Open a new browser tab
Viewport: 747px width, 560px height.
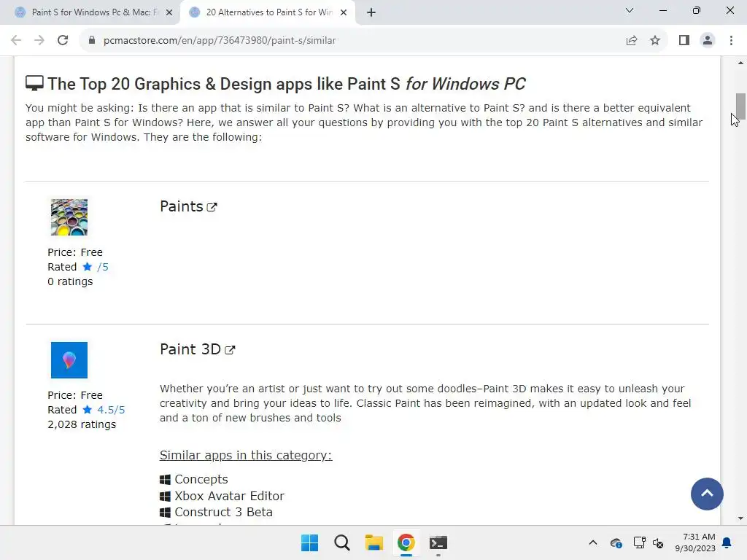pyautogui.click(x=371, y=12)
